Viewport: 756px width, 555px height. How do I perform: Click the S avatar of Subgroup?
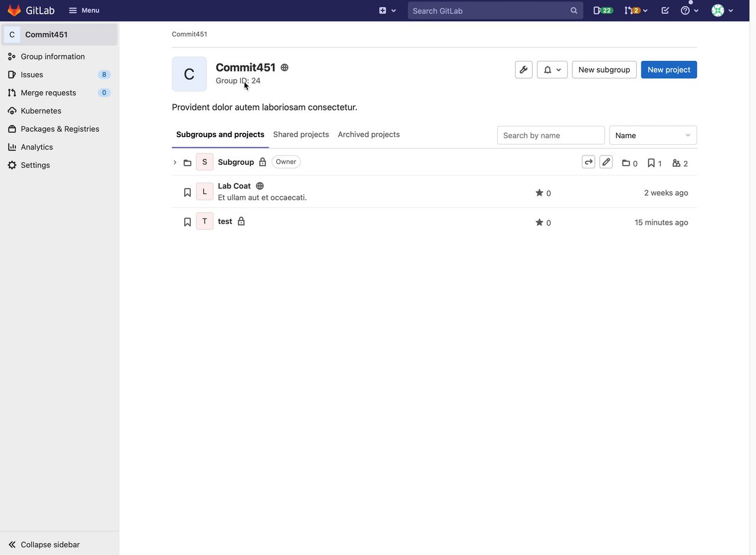(x=204, y=162)
